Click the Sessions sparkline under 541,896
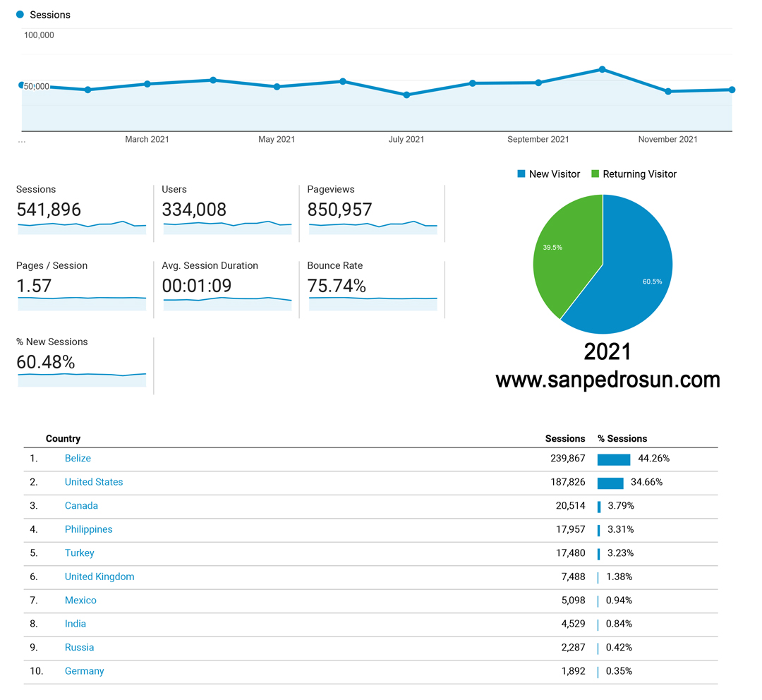 click(x=82, y=227)
